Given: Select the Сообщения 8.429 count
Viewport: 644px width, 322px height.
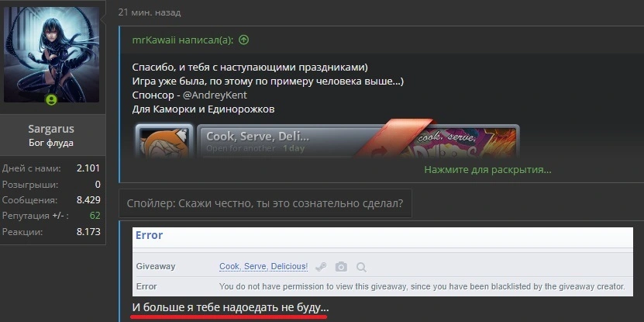Looking at the screenshot, I should pos(88,200).
